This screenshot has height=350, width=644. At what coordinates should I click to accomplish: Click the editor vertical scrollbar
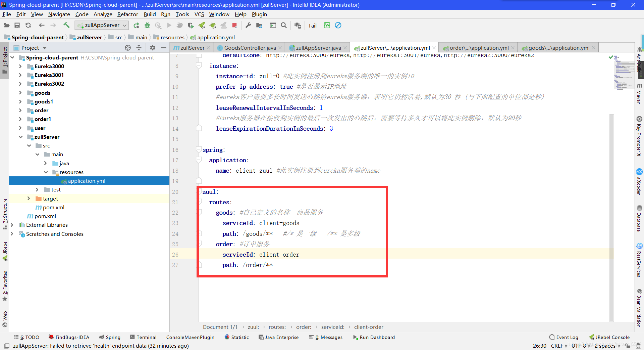tap(611, 218)
